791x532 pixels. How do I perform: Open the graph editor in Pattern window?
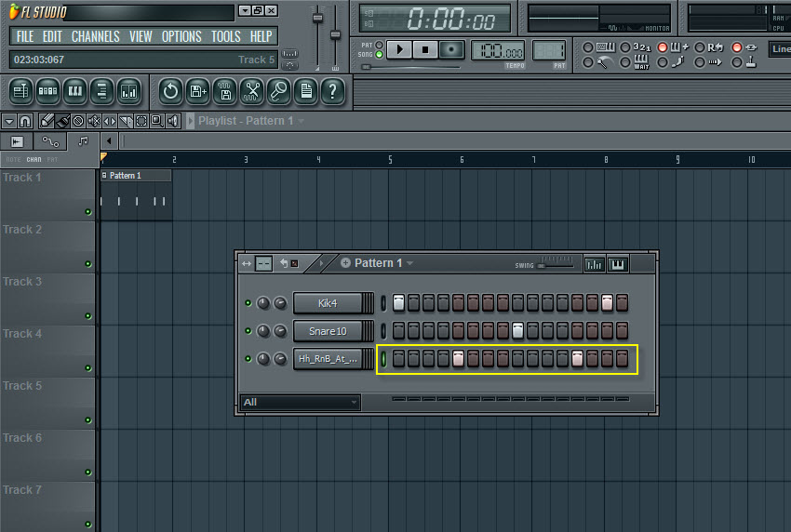point(595,264)
